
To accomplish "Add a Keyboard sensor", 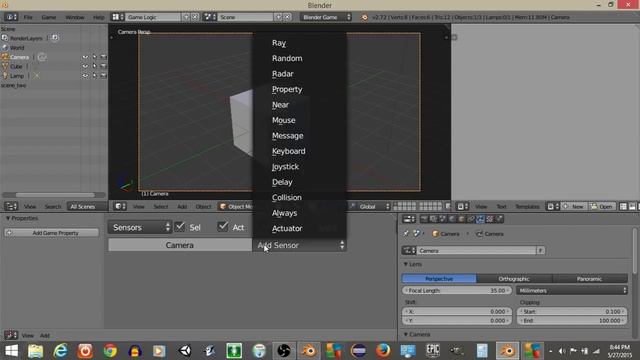I will [x=289, y=151].
